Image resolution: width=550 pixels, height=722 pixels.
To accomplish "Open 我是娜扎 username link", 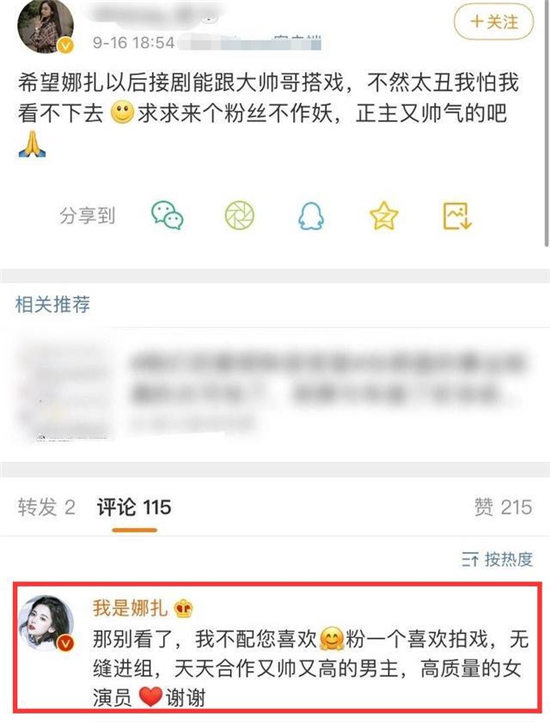I will click(x=130, y=608).
